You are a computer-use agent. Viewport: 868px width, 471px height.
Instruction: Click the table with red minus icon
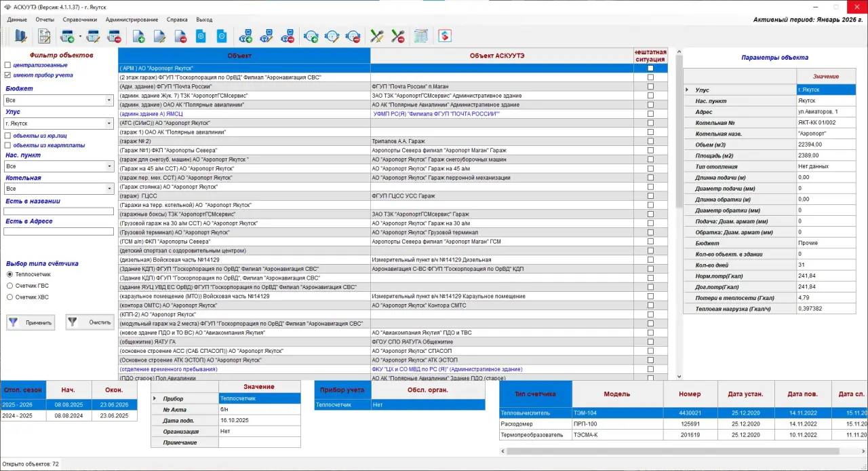[x=114, y=36]
